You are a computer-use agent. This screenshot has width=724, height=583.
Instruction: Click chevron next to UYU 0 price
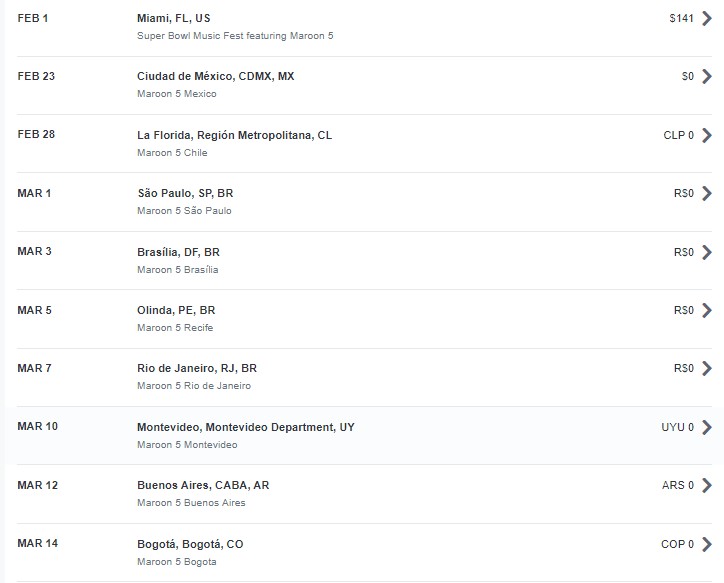706,427
